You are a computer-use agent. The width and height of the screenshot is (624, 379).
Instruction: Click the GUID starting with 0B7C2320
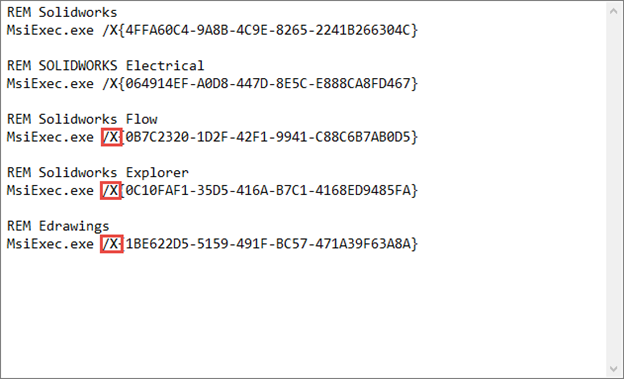click(270, 137)
